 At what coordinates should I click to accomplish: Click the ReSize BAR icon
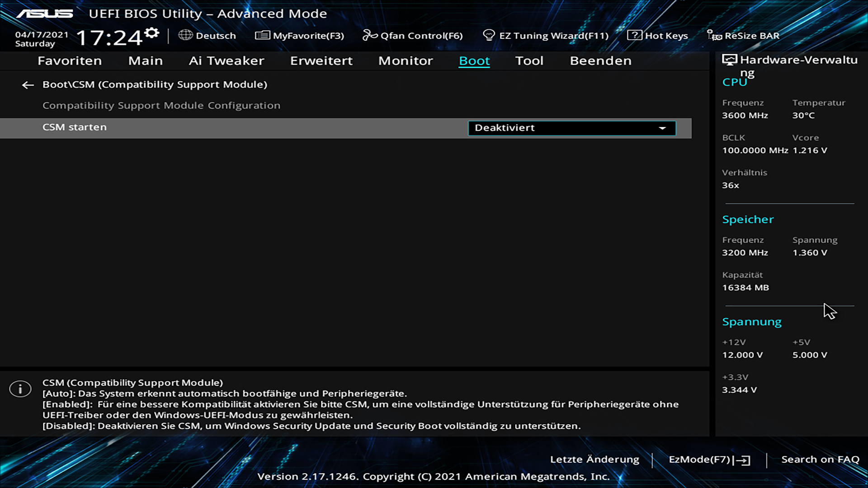click(x=714, y=35)
